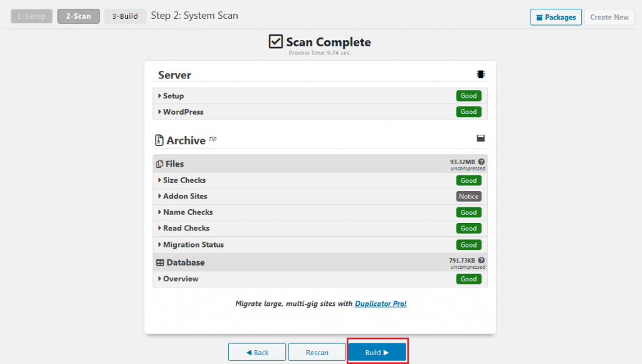
Task: Click the Good badge for Size Checks
Action: tap(469, 180)
